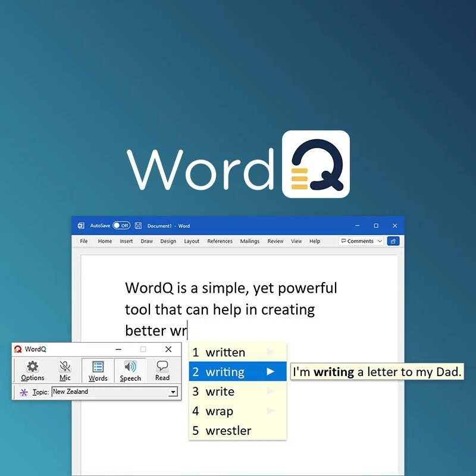476x476 pixels.
Task: Open the Topic dropdown showing New Zealand
Action: 174,392
